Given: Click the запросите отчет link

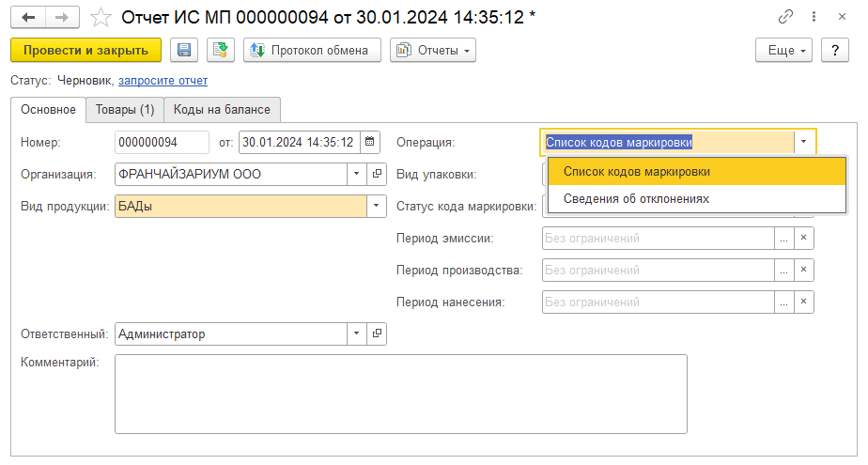Looking at the screenshot, I should click(x=163, y=81).
